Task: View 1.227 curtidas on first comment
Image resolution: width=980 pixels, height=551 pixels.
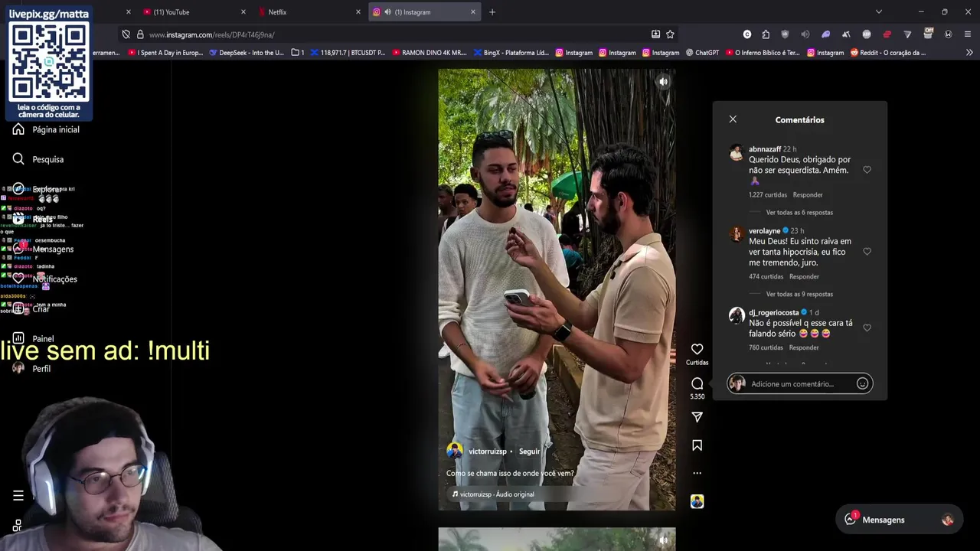Action: [x=767, y=195]
